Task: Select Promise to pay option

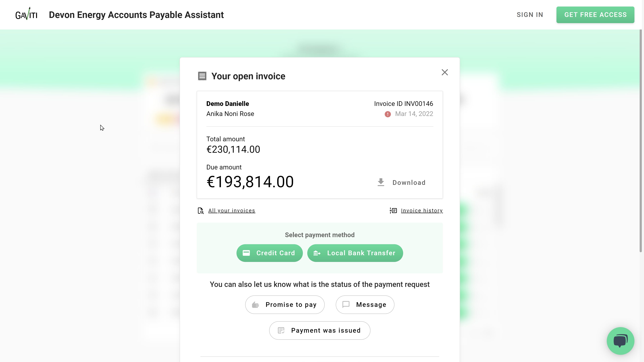Action: click(x=285, y=305)
